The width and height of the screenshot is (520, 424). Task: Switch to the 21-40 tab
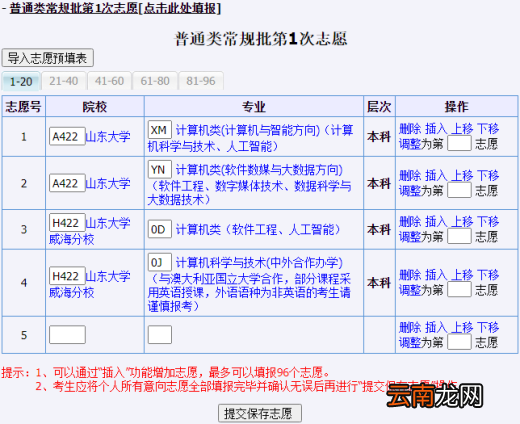tap(64, 81)
